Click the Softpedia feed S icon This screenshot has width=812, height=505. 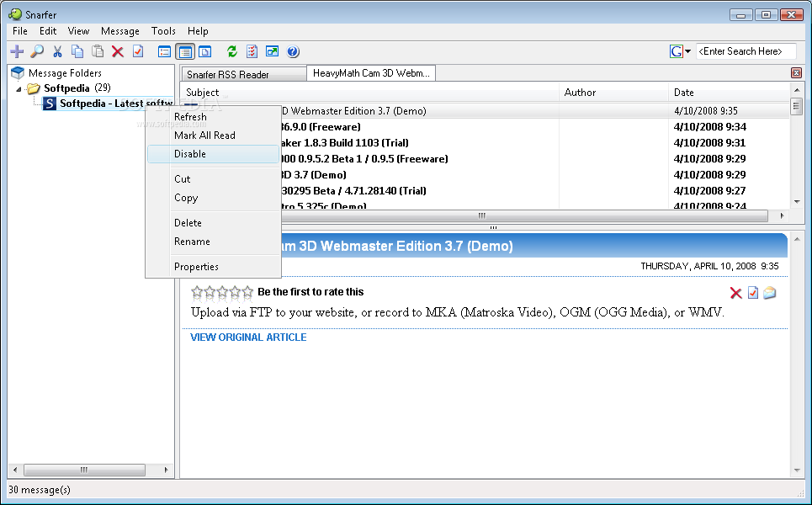(x=49, y=104)
